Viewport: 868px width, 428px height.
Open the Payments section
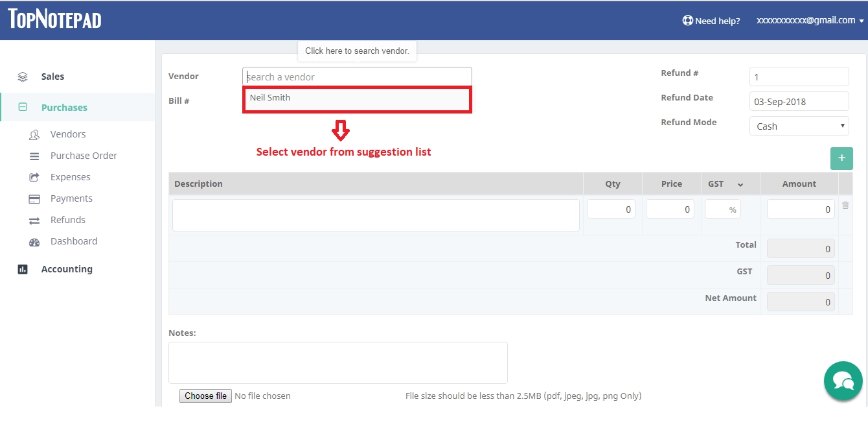(x=71, y=198)
